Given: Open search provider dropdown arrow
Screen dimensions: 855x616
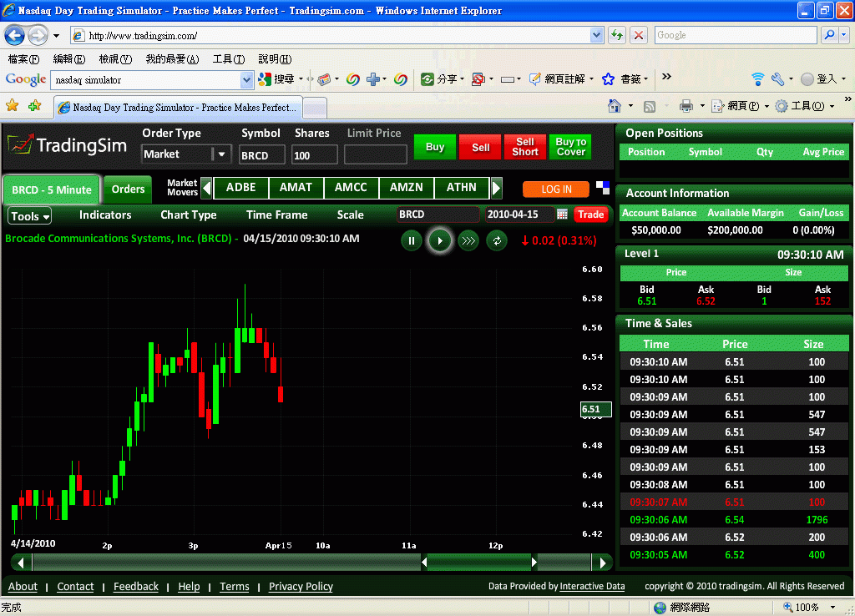Looking at the screenshot, I should click(844, 35).
